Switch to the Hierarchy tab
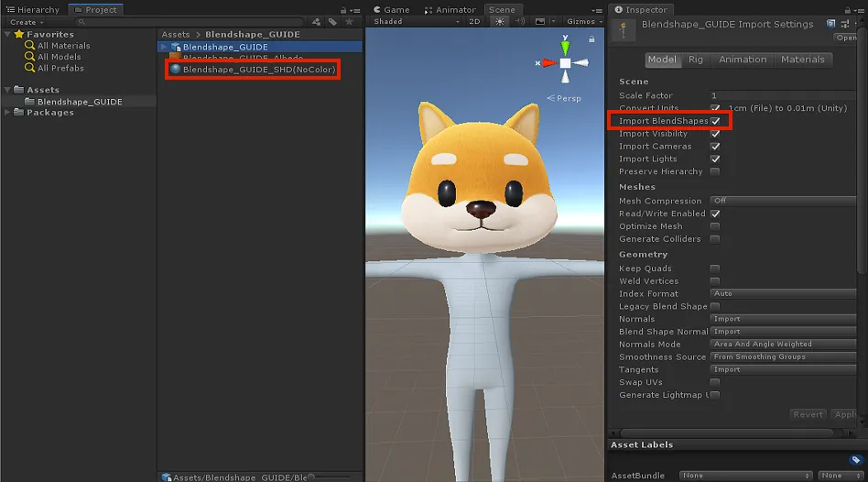Screen dimensions: 868x482 (33, 10)
